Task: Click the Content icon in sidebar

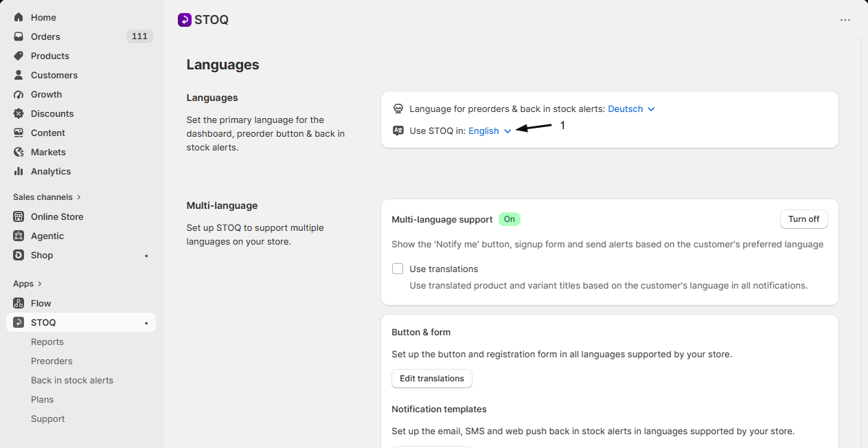Action: (19, 133)
